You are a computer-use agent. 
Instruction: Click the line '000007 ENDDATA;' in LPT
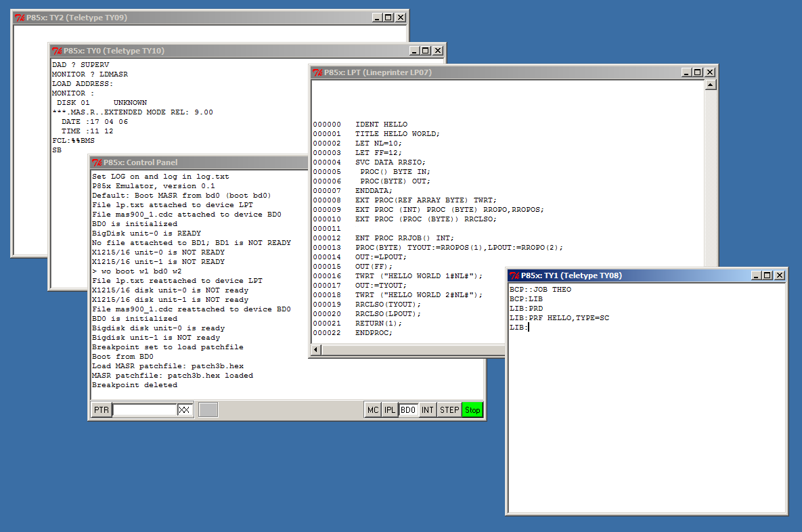pyautogui.click(x=353, y=191)
